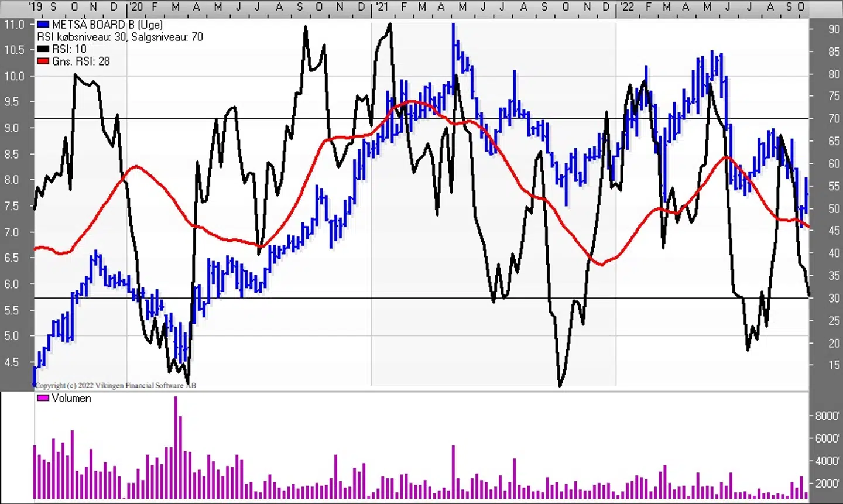The height and width of the screenshot is (504, 843).
Task: Click the 11.0 price label on the left axis
Action: [x=14, y=25]
